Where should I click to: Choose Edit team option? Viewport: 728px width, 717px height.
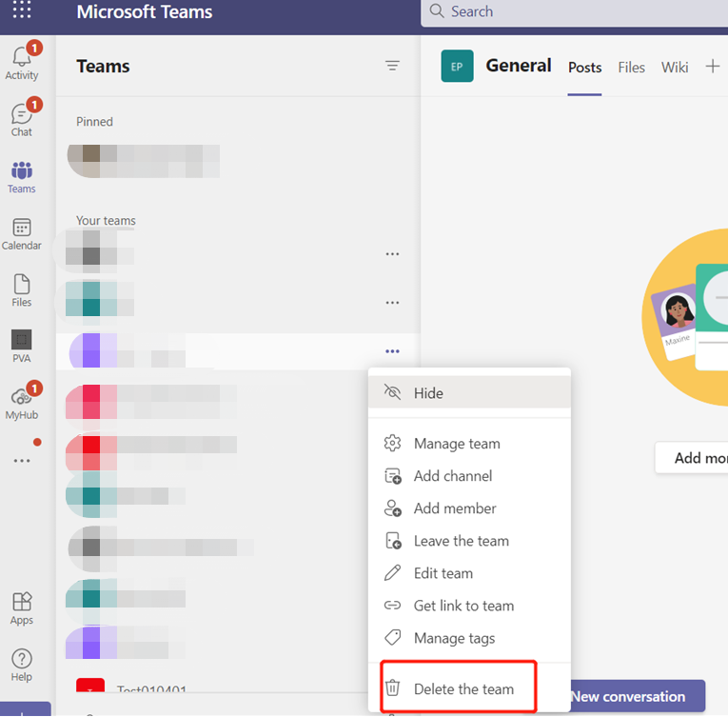click(x=469, y=573)
